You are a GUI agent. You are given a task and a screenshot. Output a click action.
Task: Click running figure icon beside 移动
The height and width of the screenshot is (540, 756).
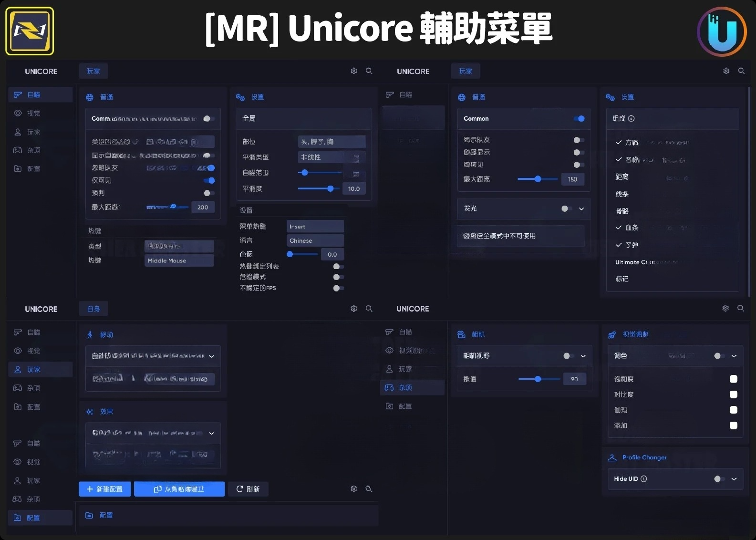[90, 335]
